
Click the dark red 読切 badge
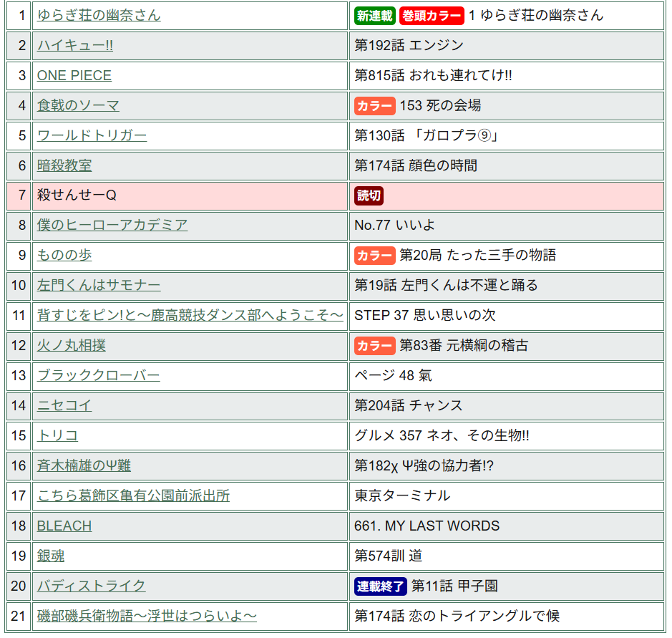369,195
